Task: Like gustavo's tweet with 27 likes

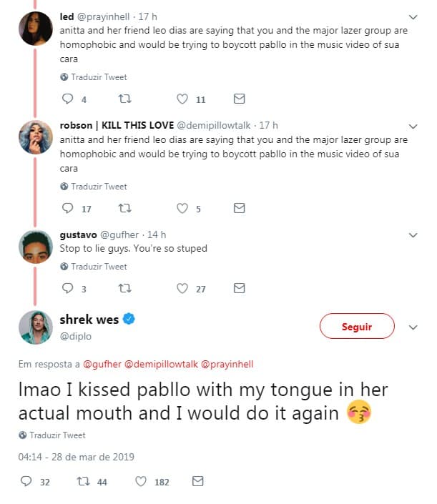Action: 182,288
